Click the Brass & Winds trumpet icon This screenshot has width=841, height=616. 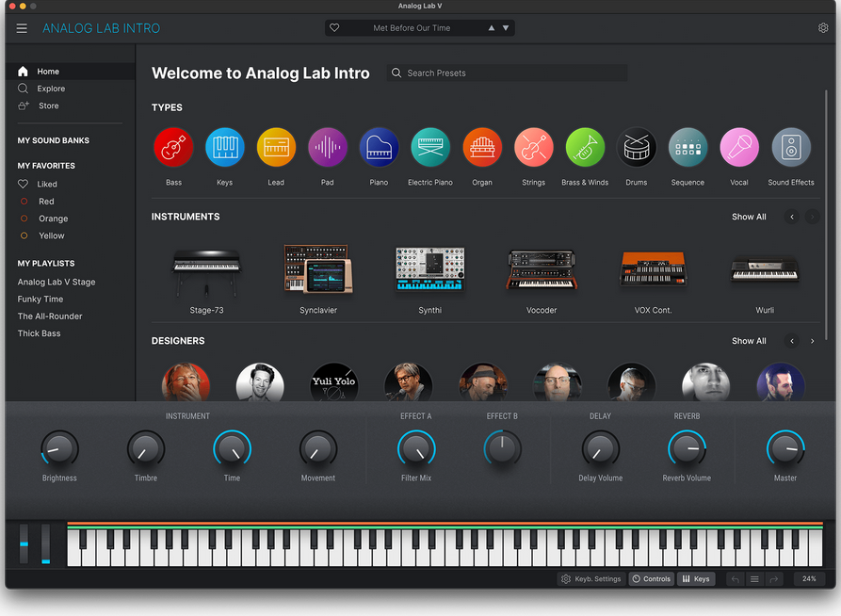[x=585, y=147]
